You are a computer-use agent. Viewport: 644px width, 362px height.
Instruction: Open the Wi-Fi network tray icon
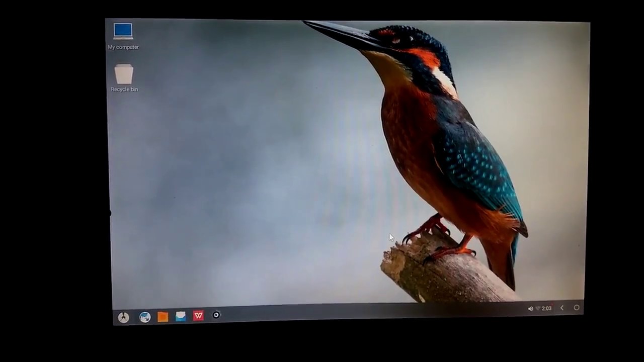pos(538,308)
